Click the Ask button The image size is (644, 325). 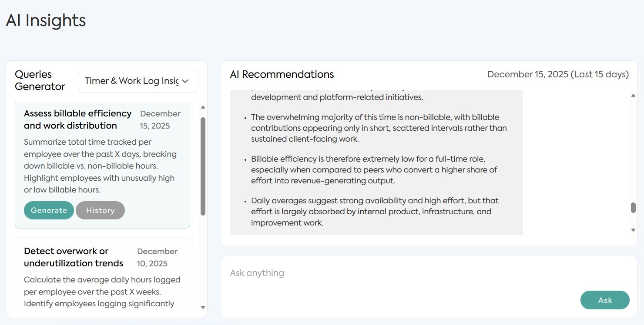[x=605, y=300]
